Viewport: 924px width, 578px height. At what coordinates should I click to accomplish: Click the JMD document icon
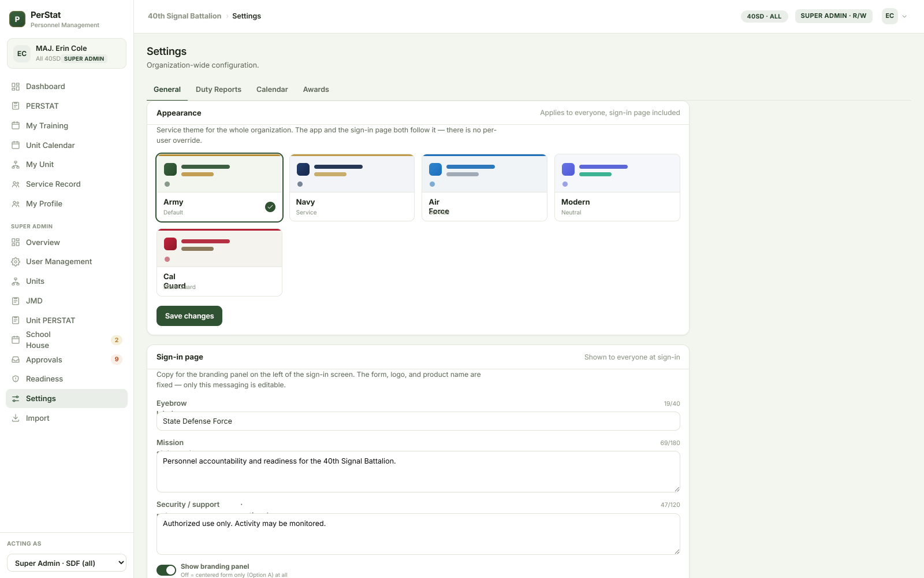pyautogui.click(x=16, y=301)
